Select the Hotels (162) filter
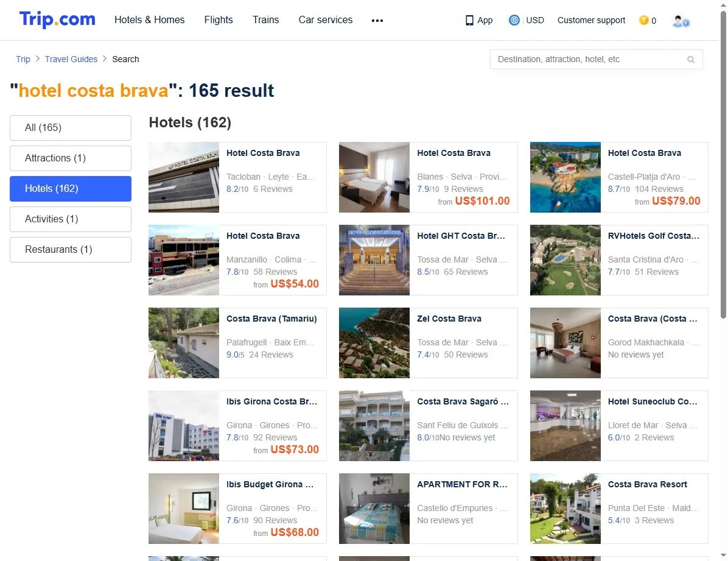Viewport: 728px width, 561px height. (71, 189)
